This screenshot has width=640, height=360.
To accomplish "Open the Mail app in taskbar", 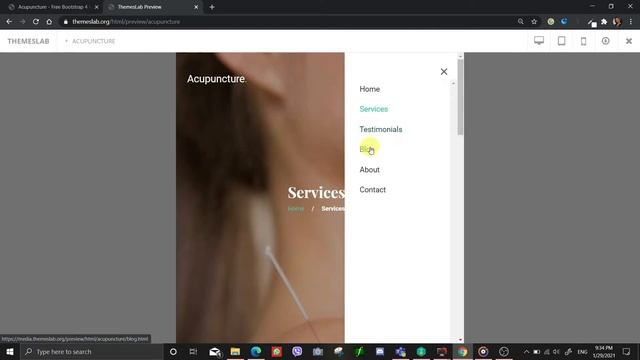I will tap(215, 351).
